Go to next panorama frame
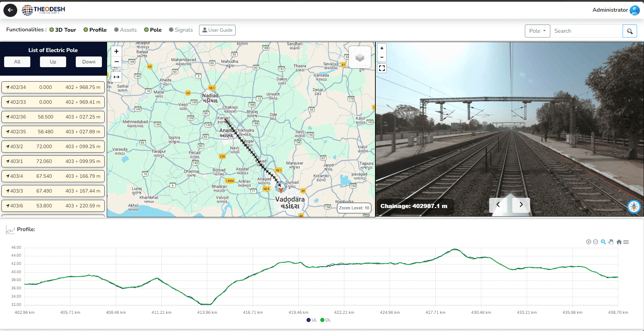The height and width of the screenshot is (331, 644). (521, 205)
